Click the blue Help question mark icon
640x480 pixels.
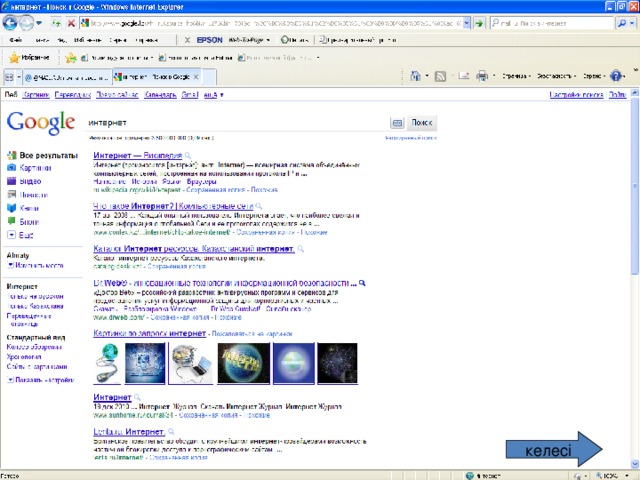click(616, 76)
